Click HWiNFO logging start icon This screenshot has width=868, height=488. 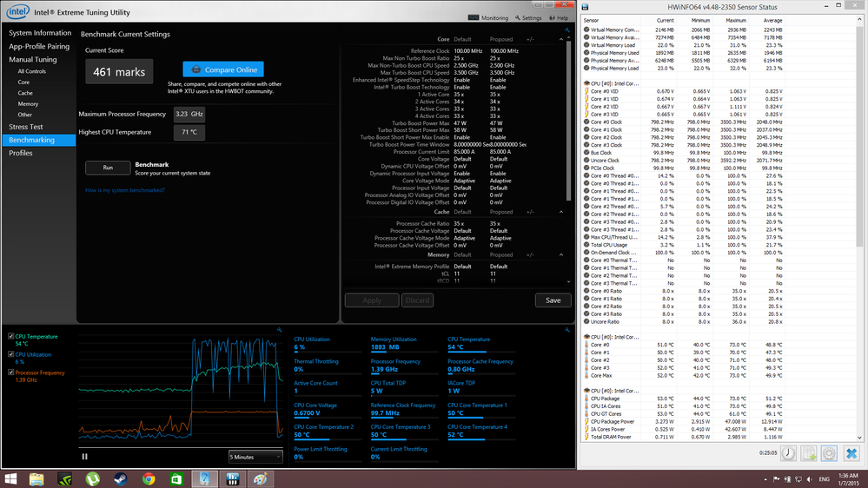point(809,453)
